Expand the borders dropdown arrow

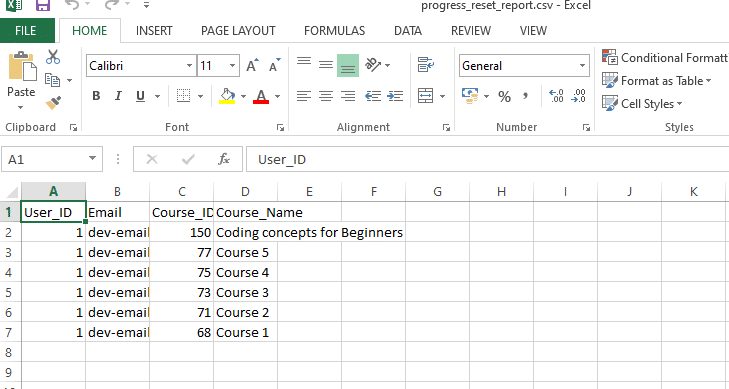coord(200,96)
